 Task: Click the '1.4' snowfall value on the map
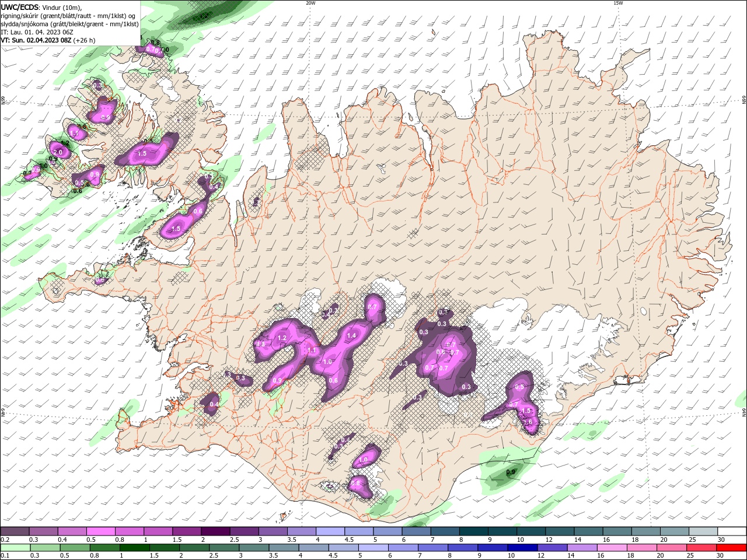(x=351, y=335)
